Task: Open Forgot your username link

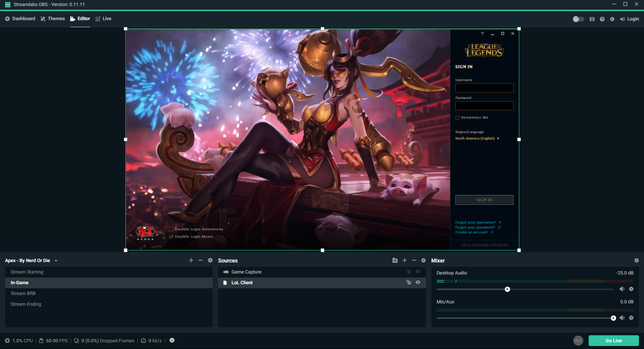Action: click(478, 222)
